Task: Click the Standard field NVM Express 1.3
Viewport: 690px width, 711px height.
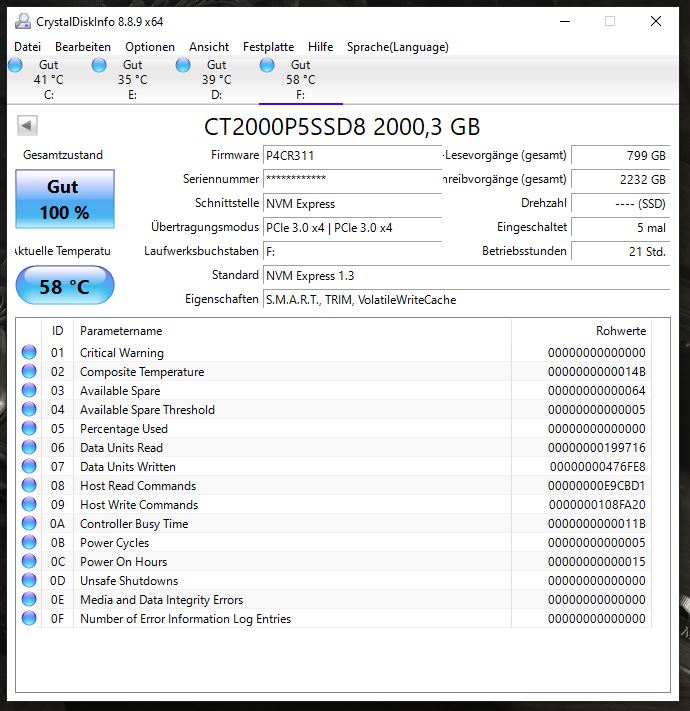Action: [x=466, y=276]
